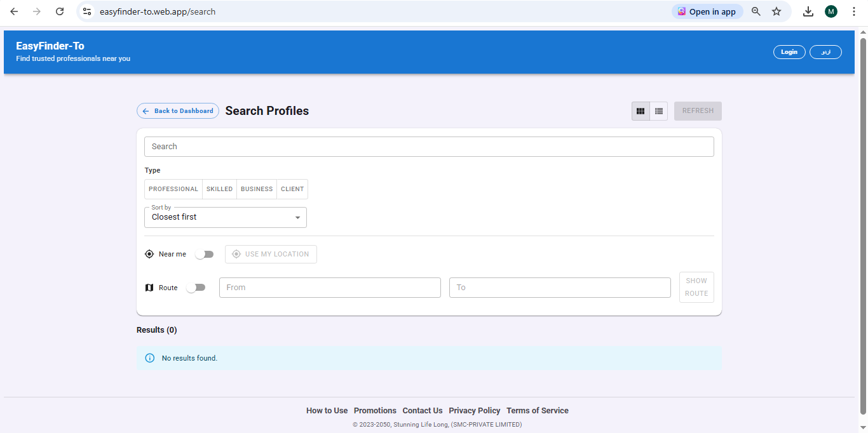Select the Client type filter
This screenshot has width=868, height=433.
(292, 189)
